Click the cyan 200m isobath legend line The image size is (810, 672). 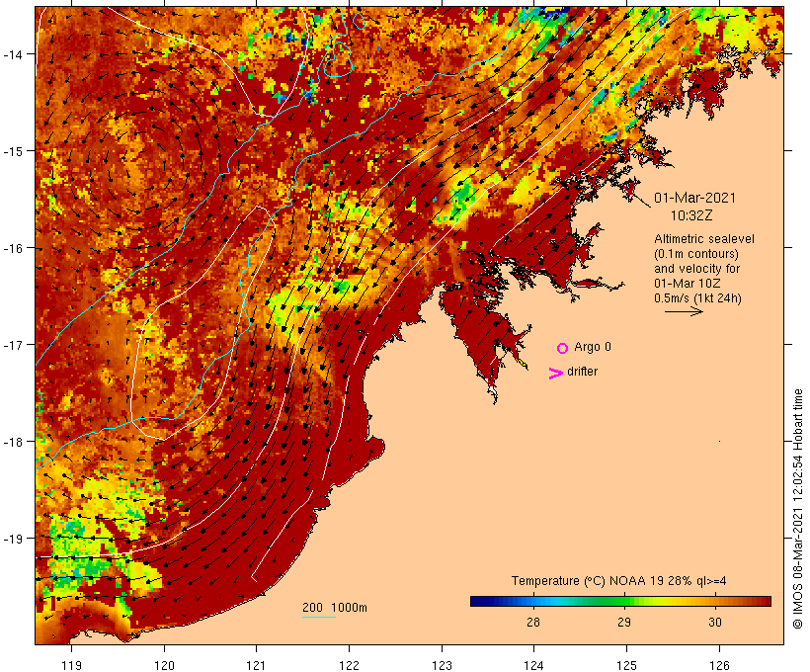pyautogui.click(x=319, y=617)
